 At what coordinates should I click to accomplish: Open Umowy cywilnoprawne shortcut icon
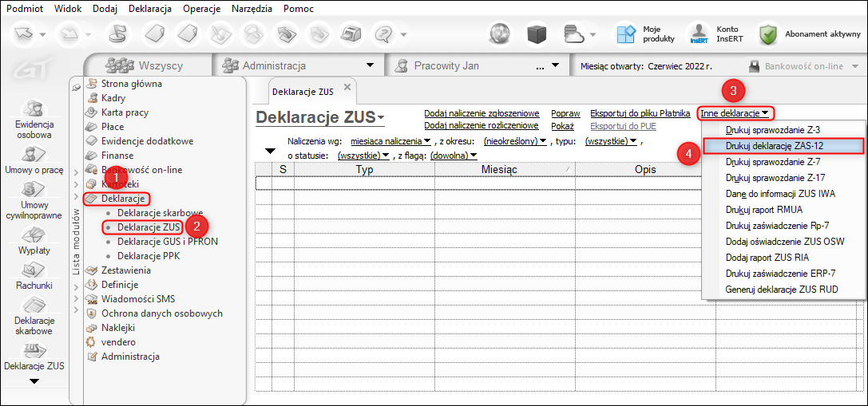(x=34, y=199)
